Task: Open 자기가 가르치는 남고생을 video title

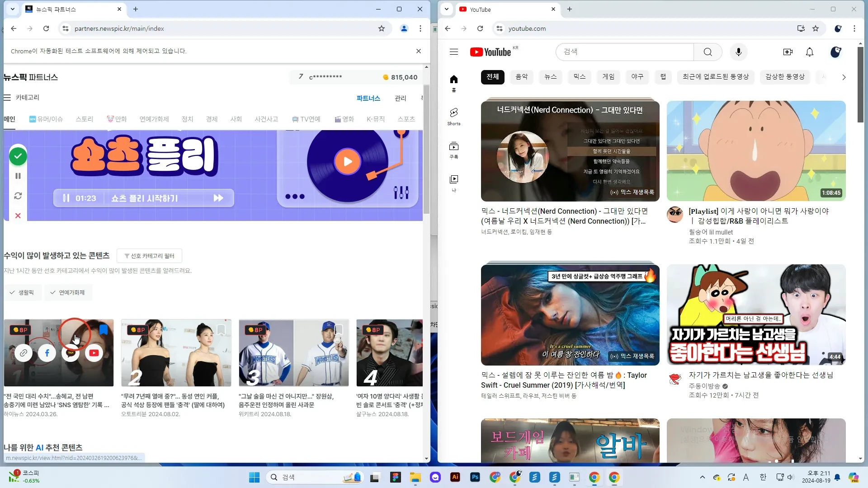Action: coord(760,375)
